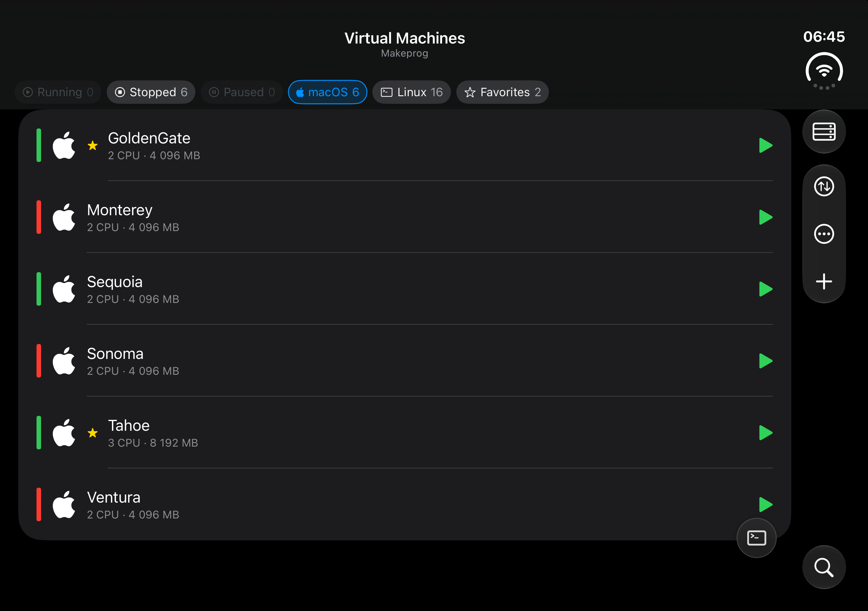Toggle the Paused filter chip
Screen dimensions: 868x611
pyautogui.click(x=242, y=92)
